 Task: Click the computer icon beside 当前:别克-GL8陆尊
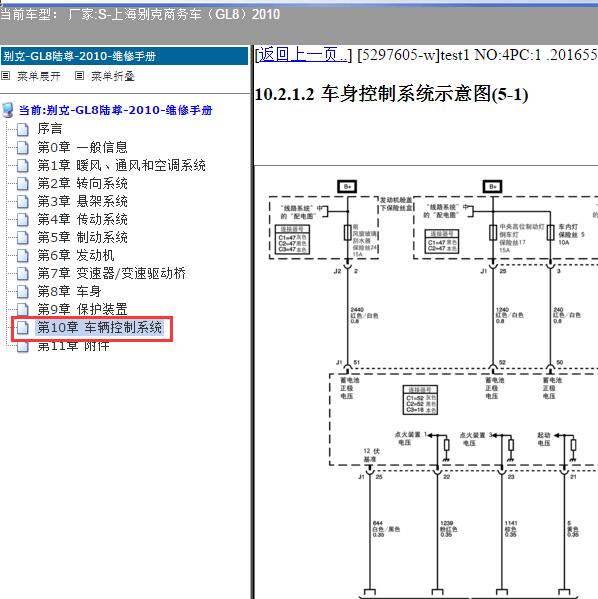[x=8, y=110]
